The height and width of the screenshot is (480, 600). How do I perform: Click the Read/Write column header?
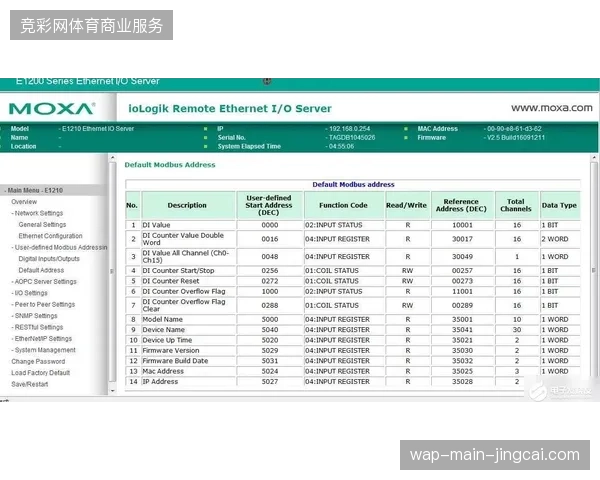click(406, 205)
